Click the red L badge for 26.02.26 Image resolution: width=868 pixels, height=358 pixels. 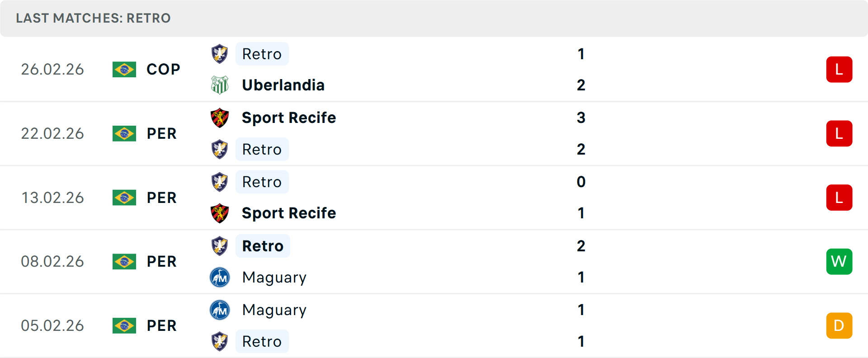point(839,69)
